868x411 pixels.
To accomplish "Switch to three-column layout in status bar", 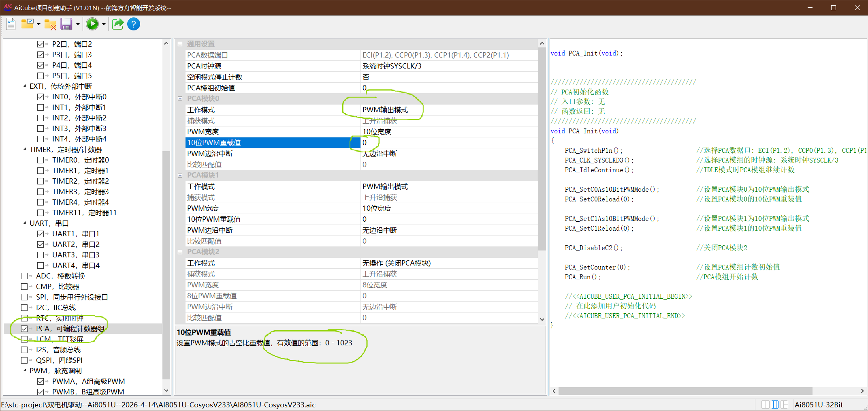I will [774, 405].
